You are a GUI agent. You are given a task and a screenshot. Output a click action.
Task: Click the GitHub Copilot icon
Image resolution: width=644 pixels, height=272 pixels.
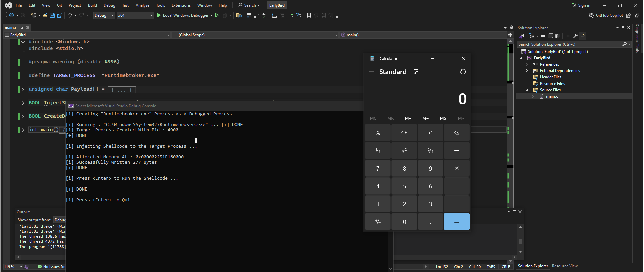coord(592,15)
